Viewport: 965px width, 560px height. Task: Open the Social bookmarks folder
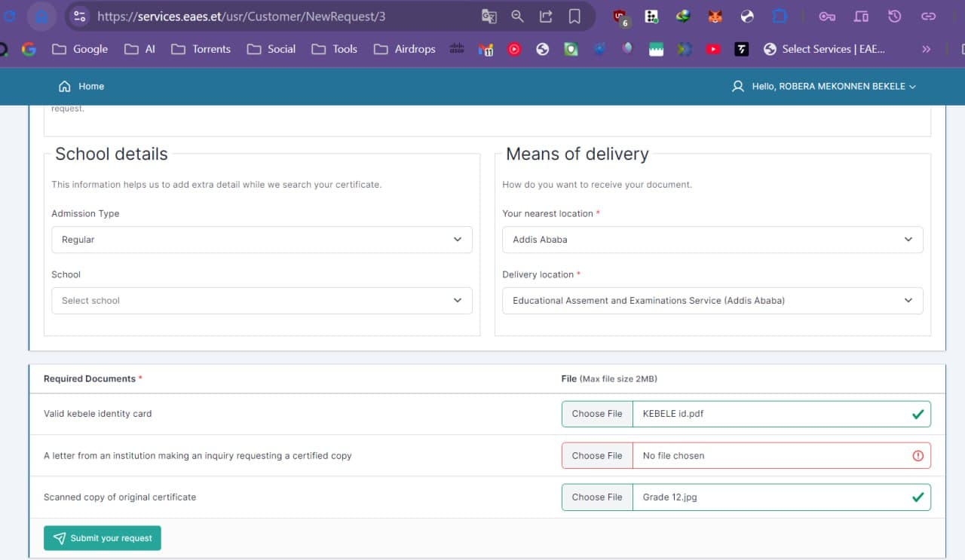(271, 49)
